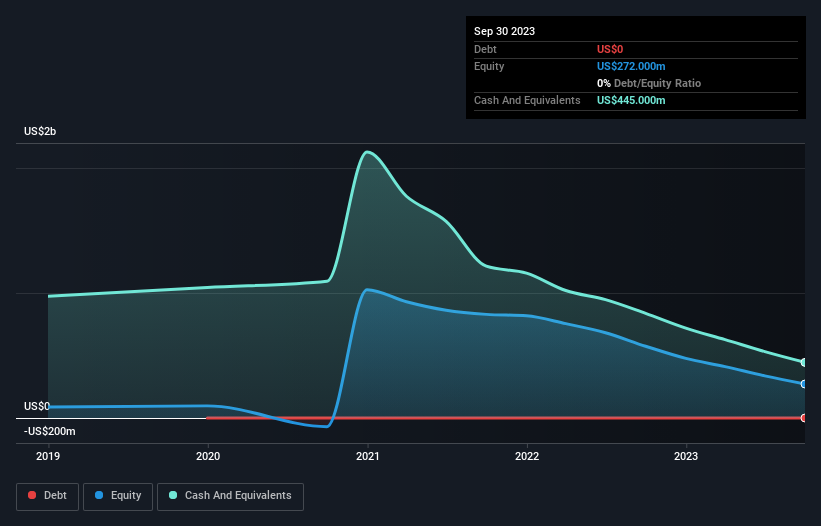Click the 0% Debt/Equity Ratio text
The width and height of the screenshot is (821, 526).
pyautogui.click(x=649, y=83)
